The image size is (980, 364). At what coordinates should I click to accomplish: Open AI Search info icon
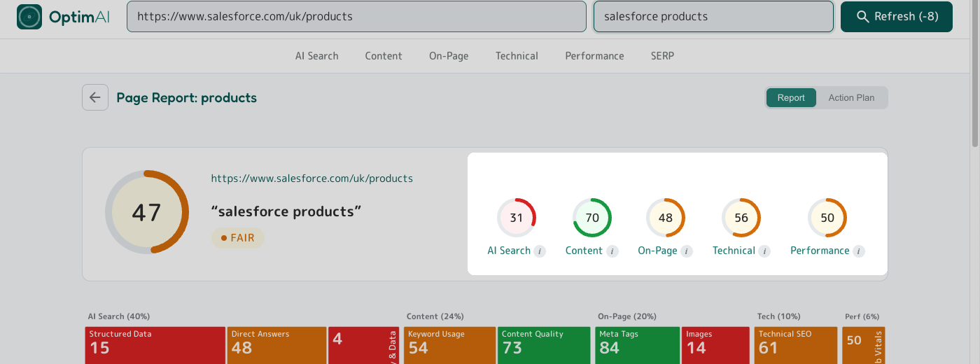[540, 251]
